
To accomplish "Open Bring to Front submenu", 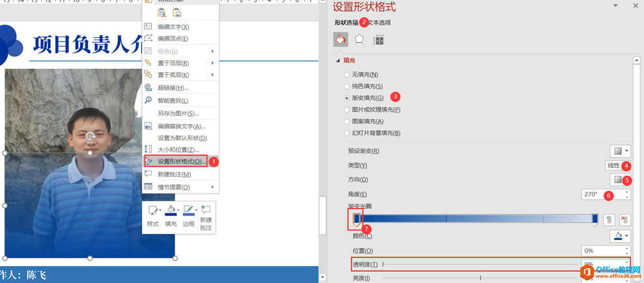I will pos(180,63).
